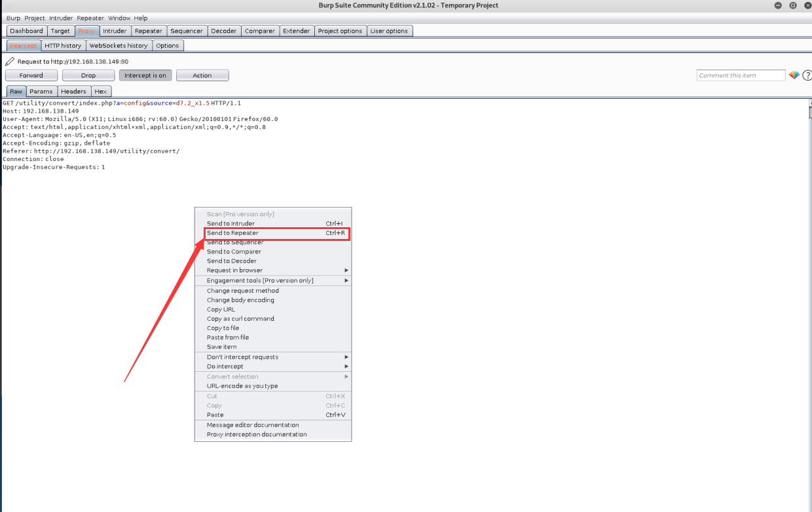
Task: Open Proxy interception documentation
Action: [x=273, y=435]
